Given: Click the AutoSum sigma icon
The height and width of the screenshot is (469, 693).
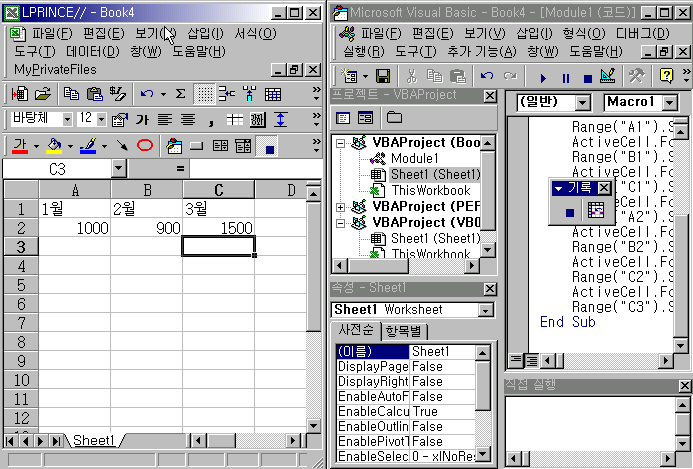Looking at the screenshot, I should 180,94.
